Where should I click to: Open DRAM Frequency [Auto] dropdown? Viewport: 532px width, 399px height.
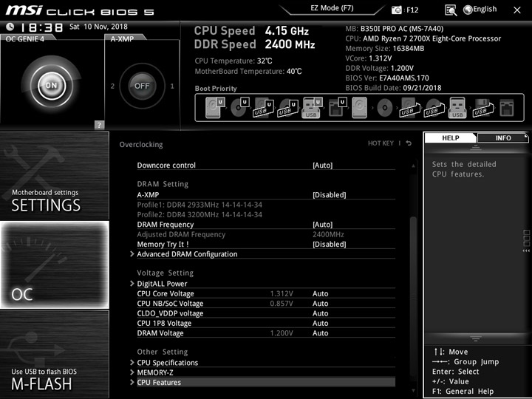(x=322, y=225)
